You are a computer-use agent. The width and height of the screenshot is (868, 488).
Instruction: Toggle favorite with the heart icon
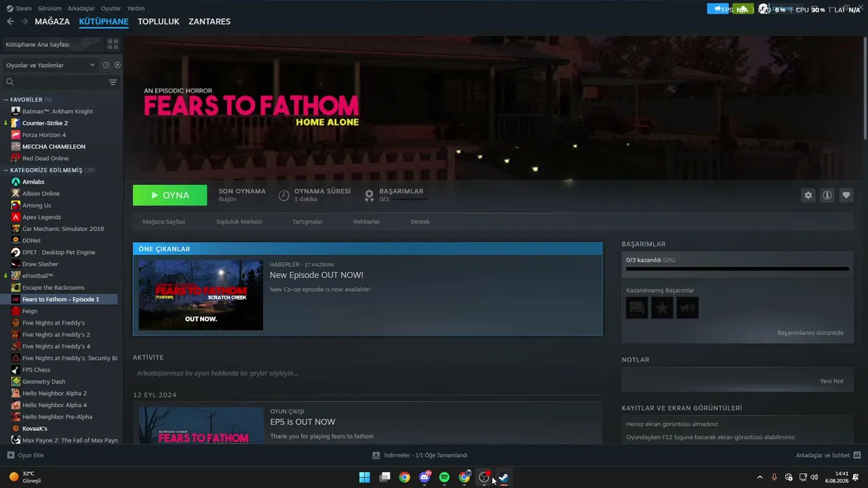point(846,195)
